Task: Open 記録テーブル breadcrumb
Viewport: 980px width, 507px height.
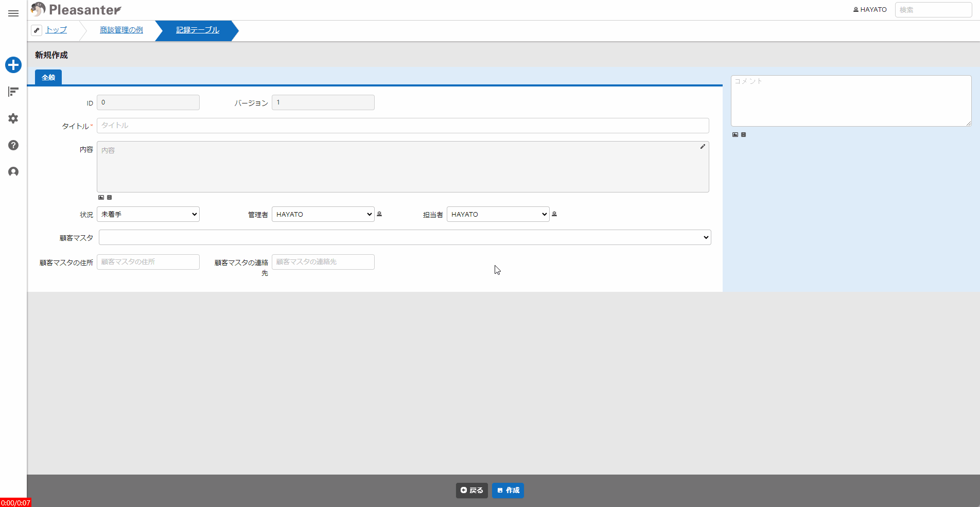Action: 198,30
